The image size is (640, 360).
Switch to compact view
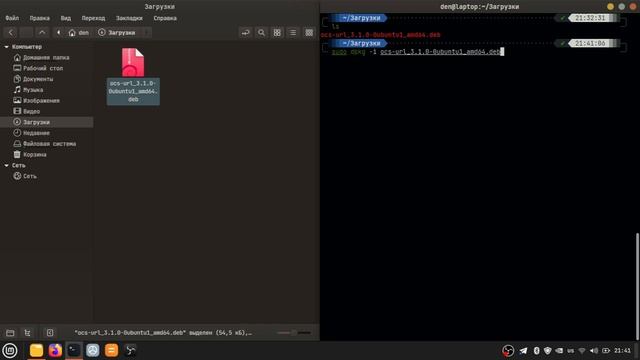point(309,33)
